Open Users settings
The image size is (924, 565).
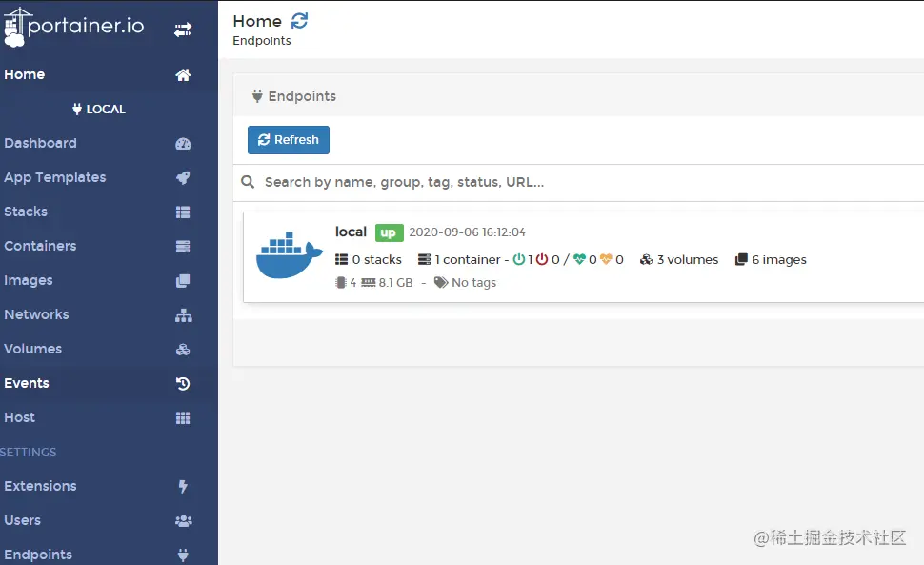(23, 520)
